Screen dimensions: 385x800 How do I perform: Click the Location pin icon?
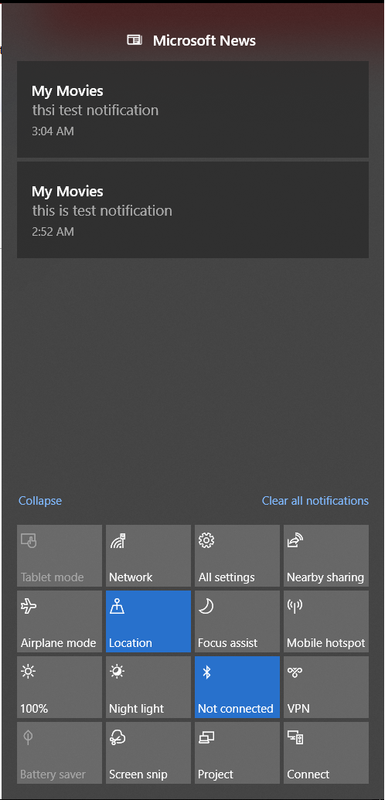(117, 607)
